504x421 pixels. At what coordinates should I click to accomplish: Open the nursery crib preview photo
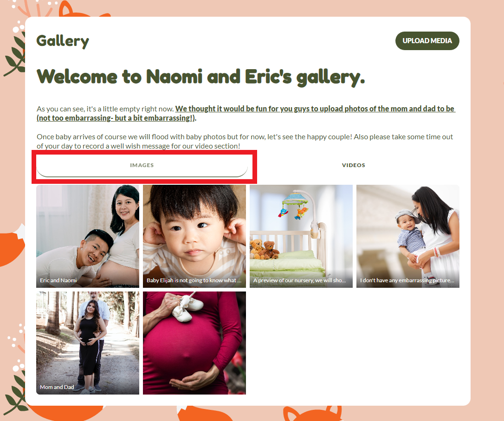[301, 236]
